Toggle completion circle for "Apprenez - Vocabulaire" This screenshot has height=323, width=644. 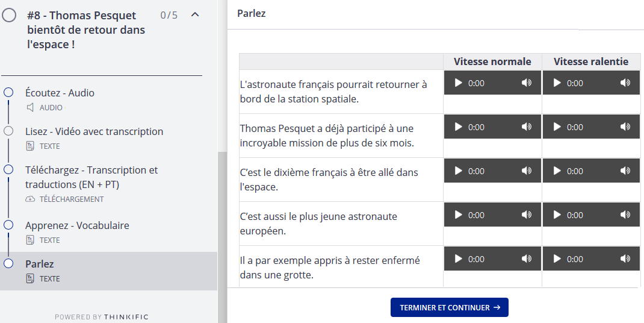[x=8, y=225]
